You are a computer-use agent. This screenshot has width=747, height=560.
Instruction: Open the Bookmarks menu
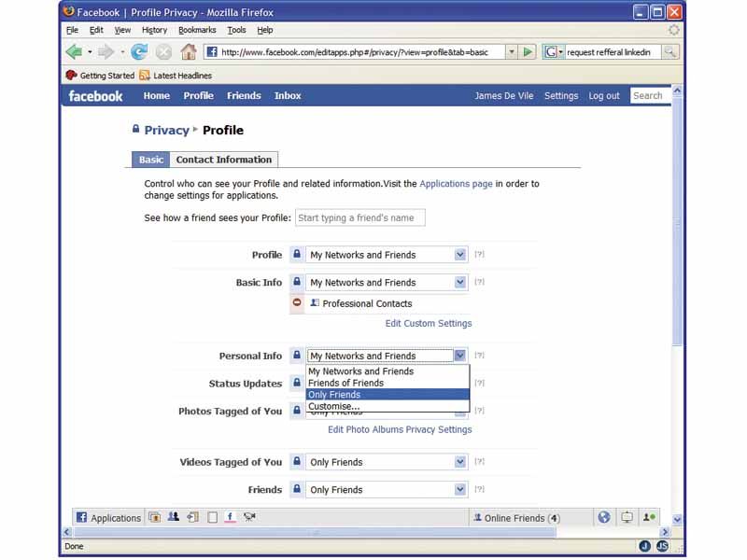tap(198, 29)
